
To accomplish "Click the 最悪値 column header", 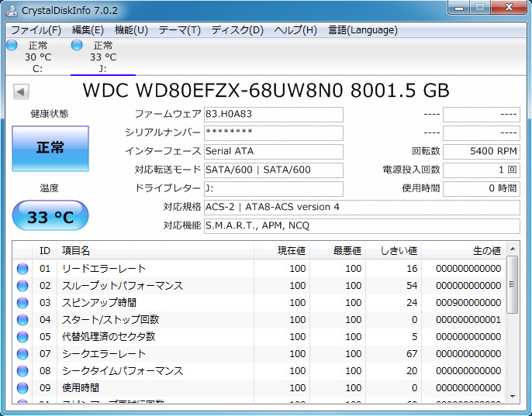I will [x=337, y=251].
